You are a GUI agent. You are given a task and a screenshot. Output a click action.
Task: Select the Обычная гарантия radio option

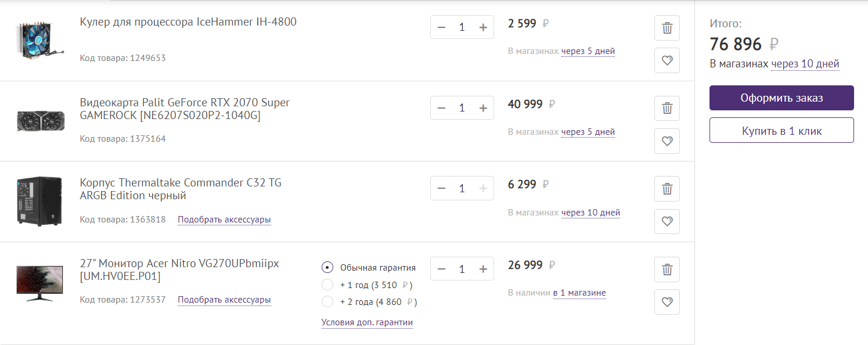coord(327,268)
